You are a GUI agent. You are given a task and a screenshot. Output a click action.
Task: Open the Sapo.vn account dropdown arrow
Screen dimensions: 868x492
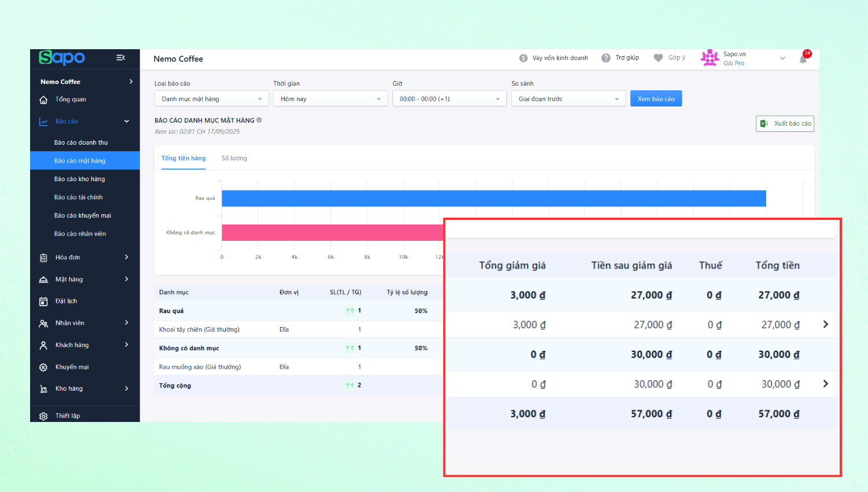[782, 58]
